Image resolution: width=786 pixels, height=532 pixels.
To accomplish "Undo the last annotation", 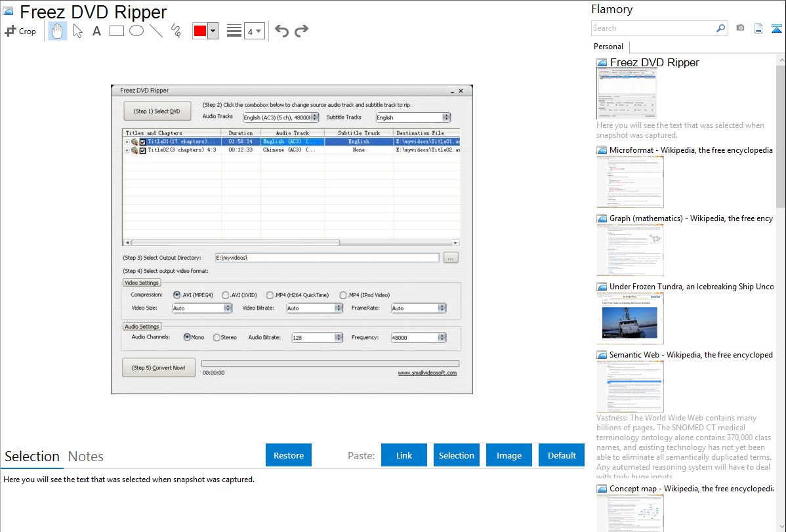I will pos(281,31).
